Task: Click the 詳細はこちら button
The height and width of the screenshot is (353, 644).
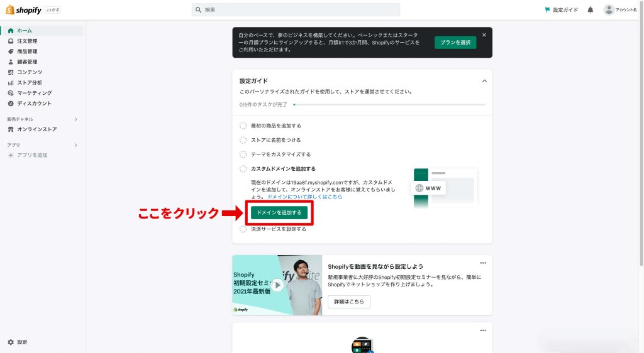Action: 348,301
